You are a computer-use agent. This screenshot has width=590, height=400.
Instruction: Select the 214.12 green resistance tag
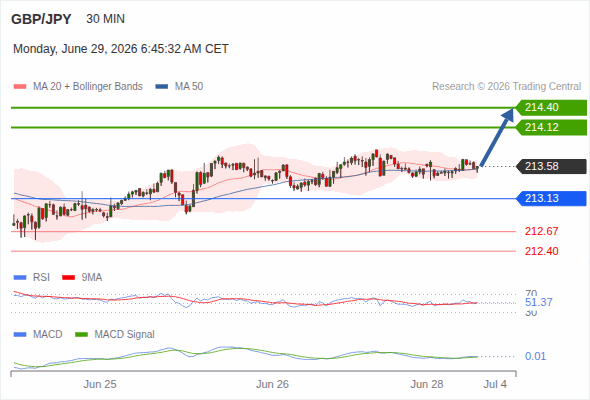[551, 128]
